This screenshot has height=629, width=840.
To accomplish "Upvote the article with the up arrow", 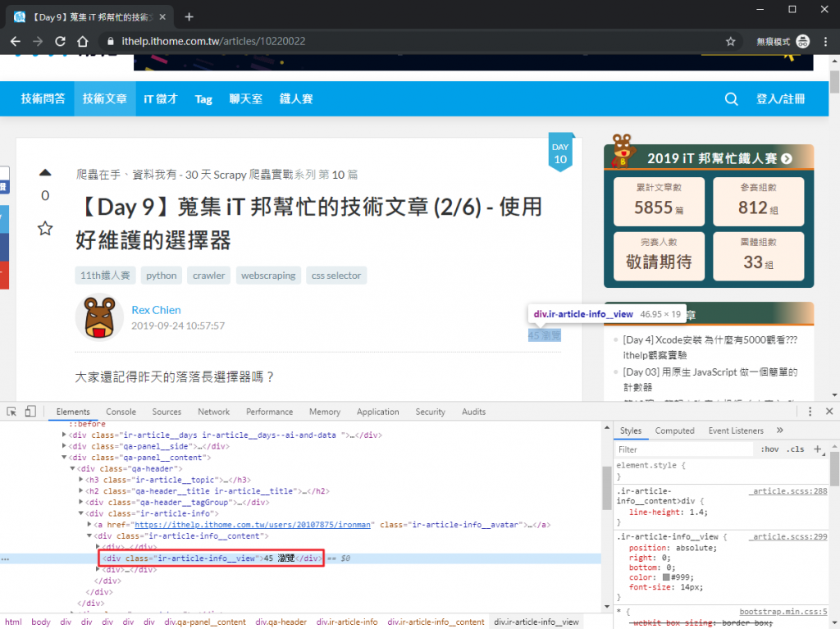I will click(45, 172).
